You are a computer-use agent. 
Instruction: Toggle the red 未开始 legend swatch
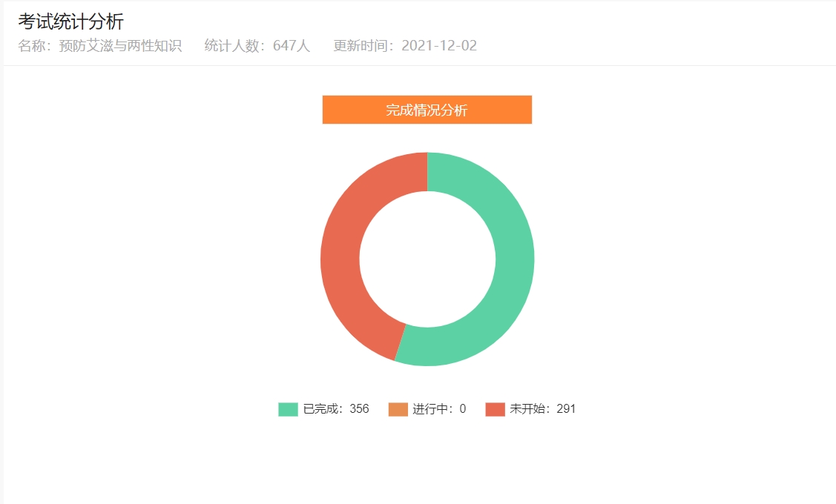click(x=496, y=409)
